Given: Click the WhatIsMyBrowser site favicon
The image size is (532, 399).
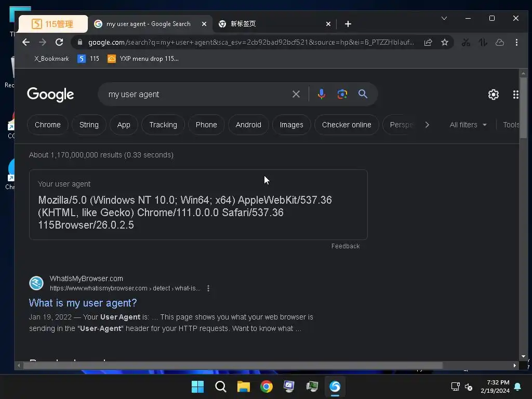Looking at the screenshot, I should pos(36,283).
